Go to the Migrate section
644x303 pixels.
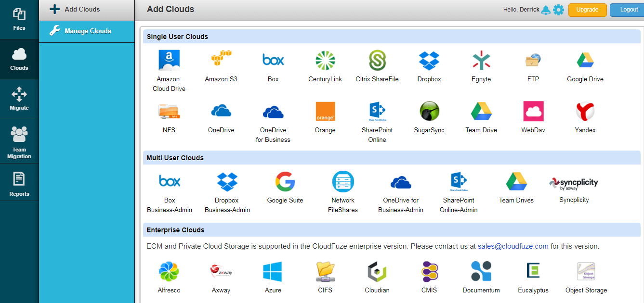pyautogui.click(x=19, y=99)
